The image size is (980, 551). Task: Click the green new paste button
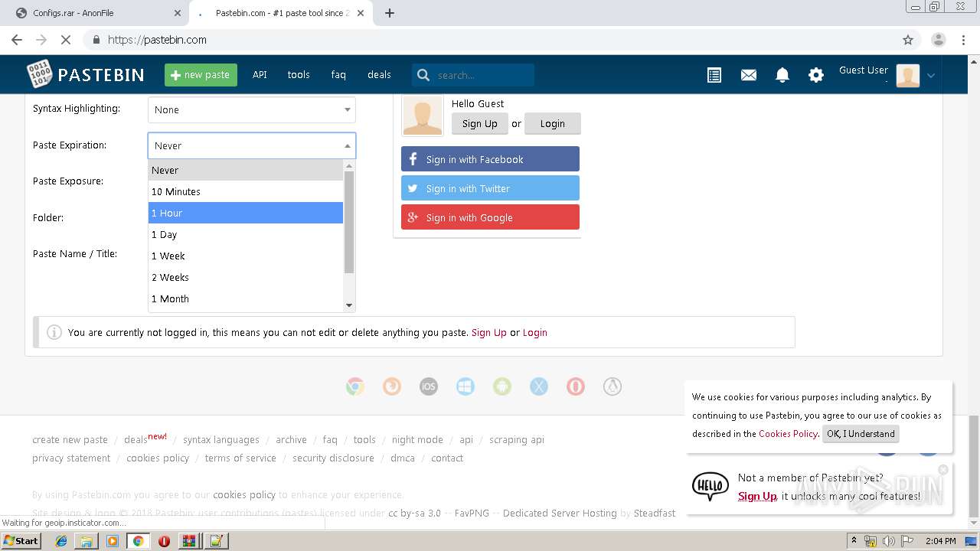tap(201, 75)
